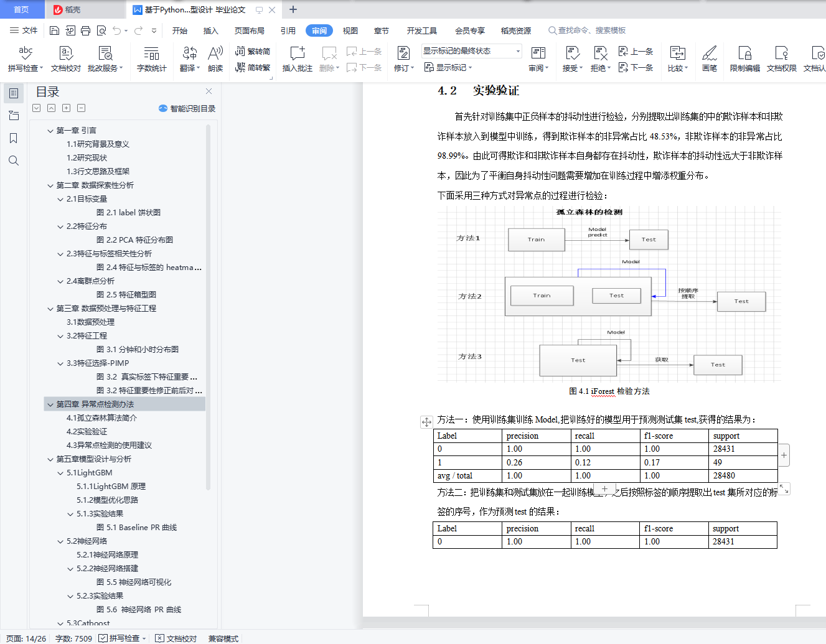Open the document search in the sidebar
This screenshot has width=826, height=644.
tap(13, 160)
